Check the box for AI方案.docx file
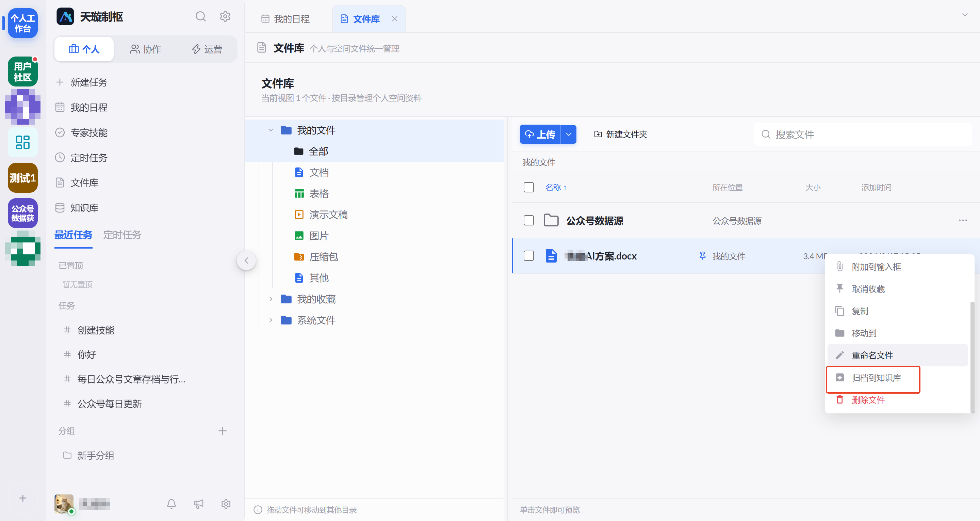The width and height of the screenshot is (980, 521). pyautogui.click(x=529, y=255)
